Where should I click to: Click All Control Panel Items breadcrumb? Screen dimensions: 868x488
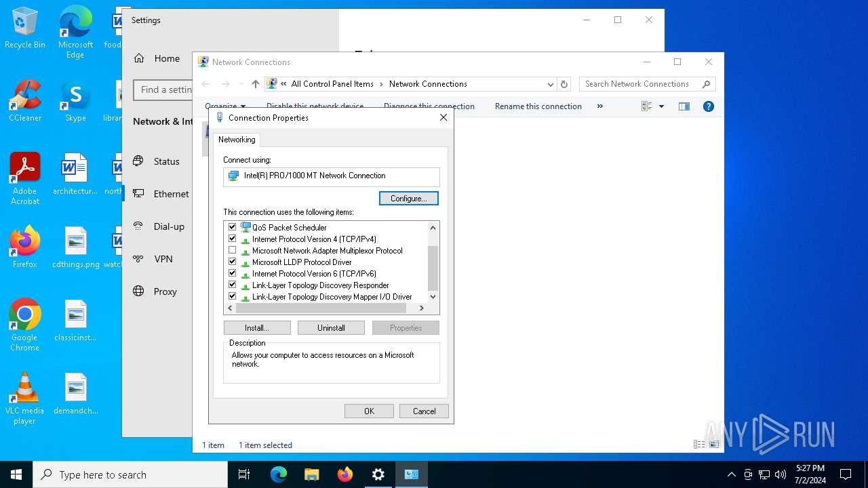click(x=332, y=84)
